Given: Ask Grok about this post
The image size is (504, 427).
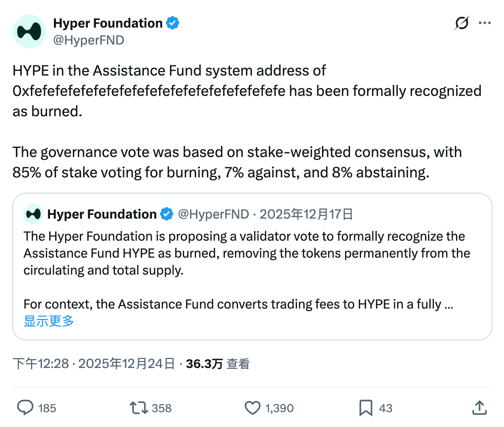Looking at the screenshot, I should pyautogui.click(x=462, y=23).
